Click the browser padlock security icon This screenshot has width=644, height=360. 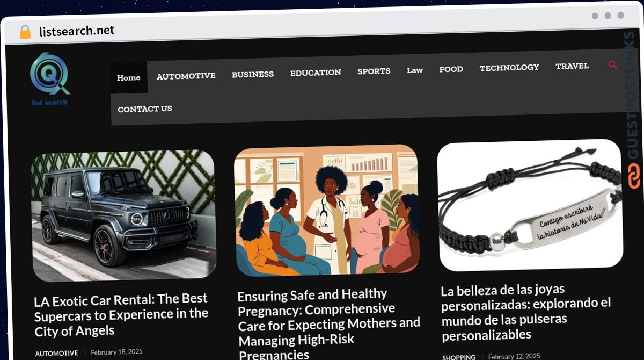coord(25,32)
